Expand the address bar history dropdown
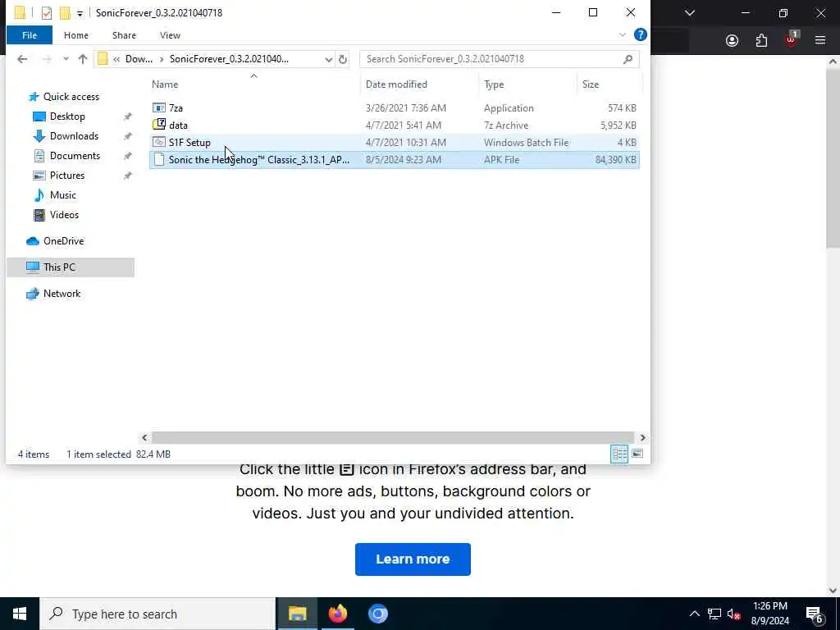840x630 pixels. (x=328, y=59)
